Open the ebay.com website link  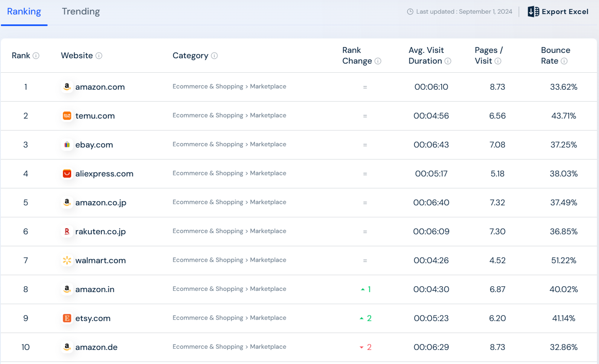[94, 145]
